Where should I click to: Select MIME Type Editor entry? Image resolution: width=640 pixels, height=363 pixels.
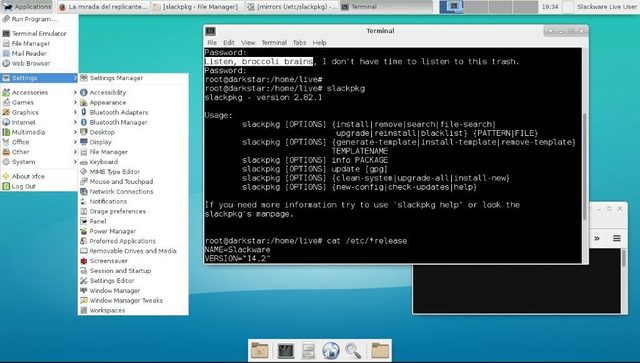(133, 172)
